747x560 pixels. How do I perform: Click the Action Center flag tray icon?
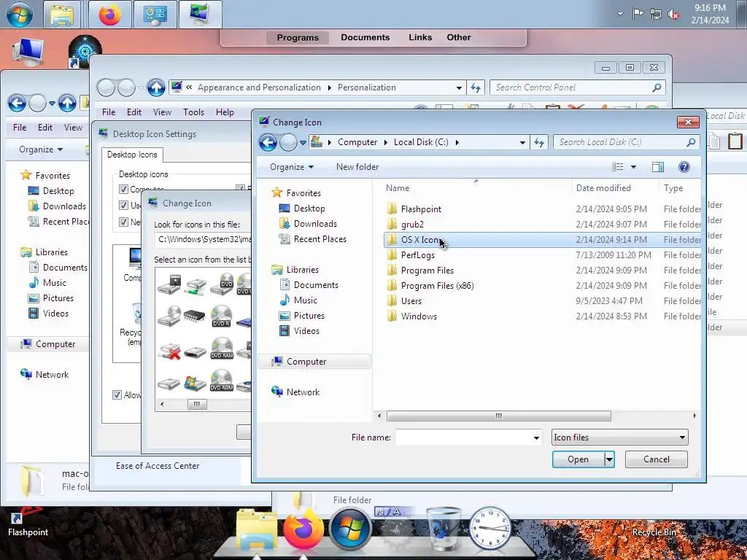(x=638, y=15)
